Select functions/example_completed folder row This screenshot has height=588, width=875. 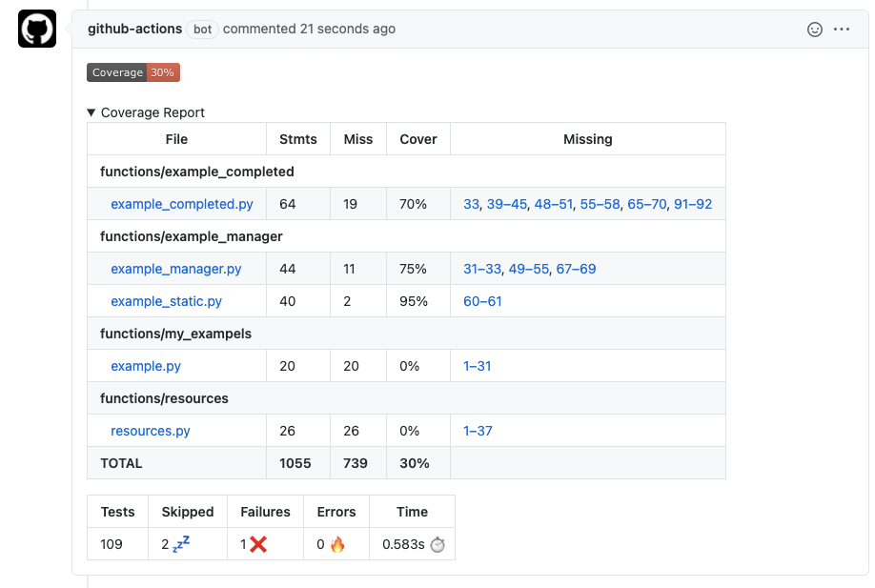point(406,172)
